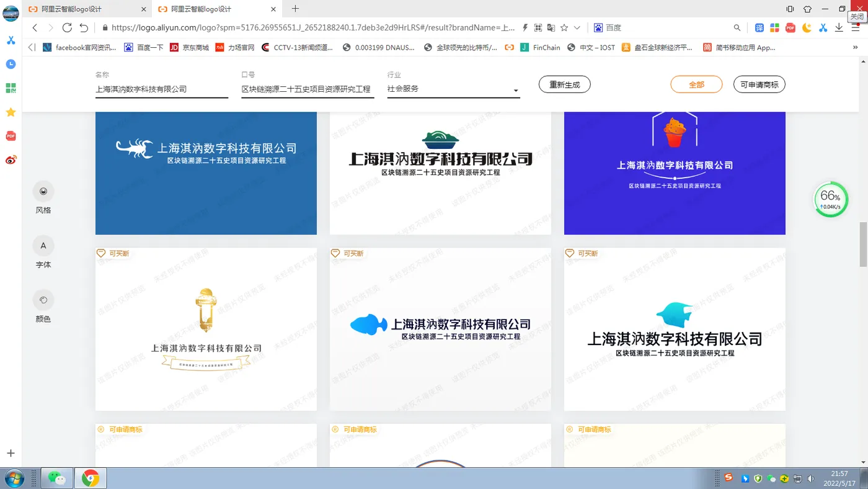Viewport: 868px width, 489px height.
Task: Select the blue fish horizontal logo thumbnail
Action: click(x=440, y=329)
